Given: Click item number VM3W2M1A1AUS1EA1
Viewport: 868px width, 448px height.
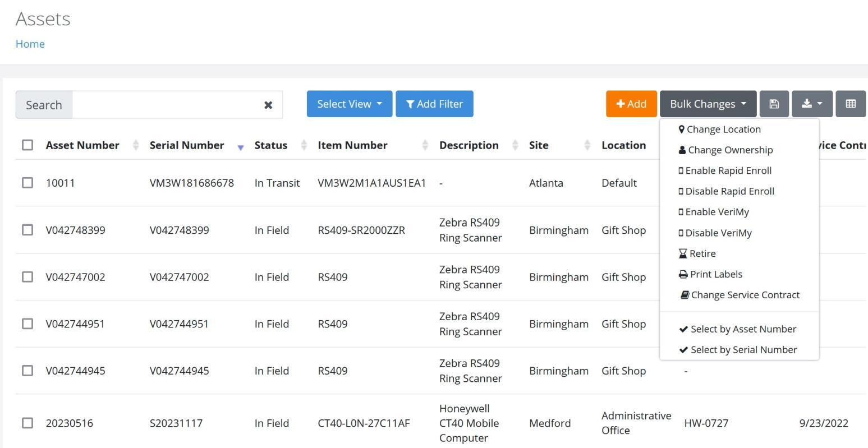Looking at the screenshot, I should (372, 183).
